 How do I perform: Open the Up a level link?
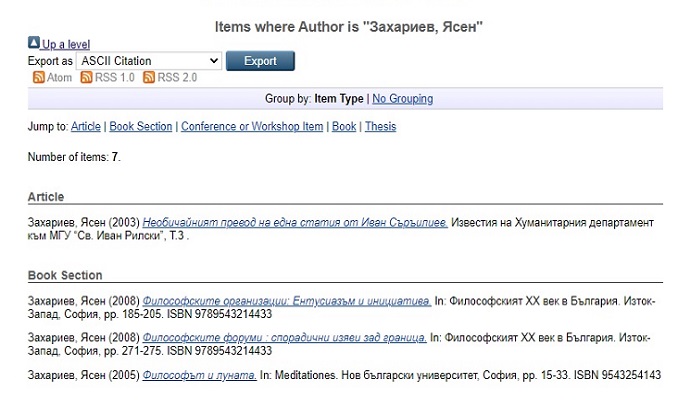pyautogui.click(x=65, y=44)
